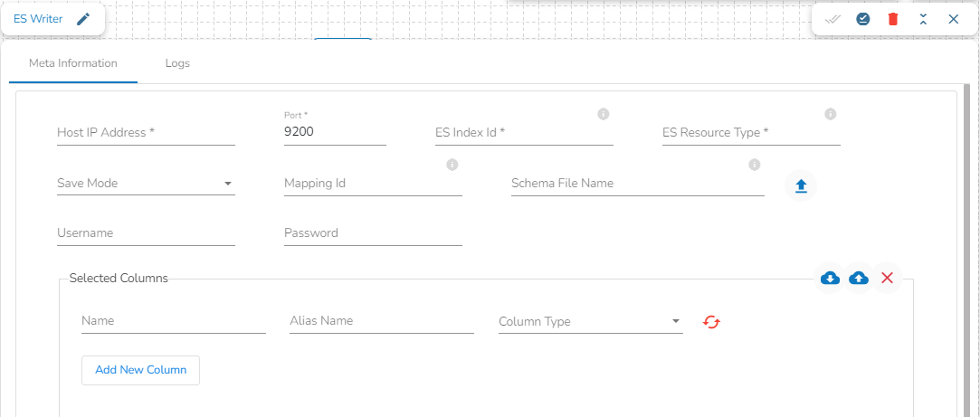The height and width of the screenshot is (417, 980).
Task: Switch to the Logs tab
Action: coord(177,64)
